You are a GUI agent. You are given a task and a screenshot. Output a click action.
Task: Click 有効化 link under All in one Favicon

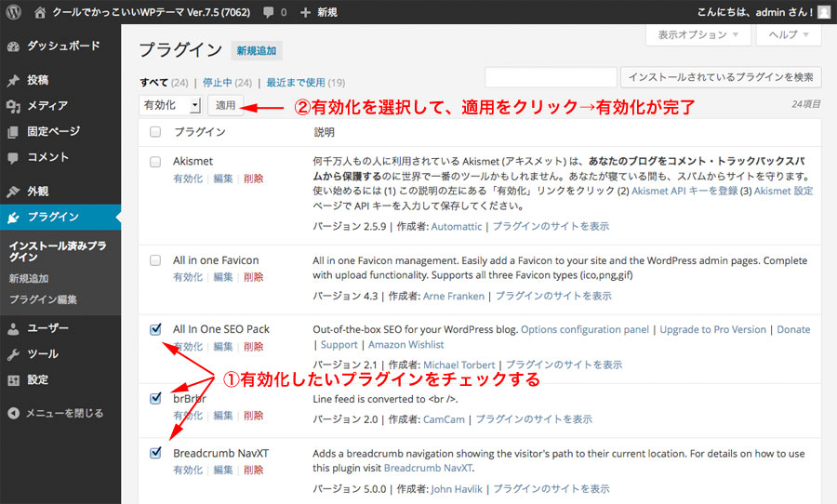[x=188, y=277]
